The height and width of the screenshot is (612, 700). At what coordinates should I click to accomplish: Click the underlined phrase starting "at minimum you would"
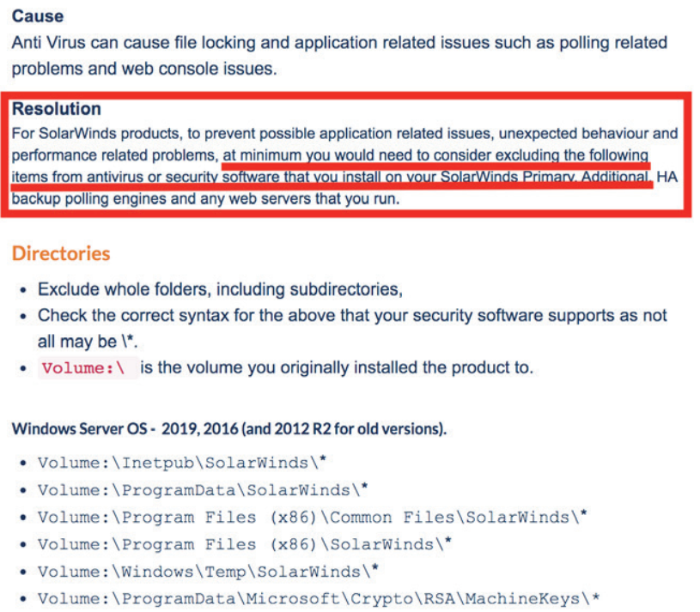click(x=435, y=155)
